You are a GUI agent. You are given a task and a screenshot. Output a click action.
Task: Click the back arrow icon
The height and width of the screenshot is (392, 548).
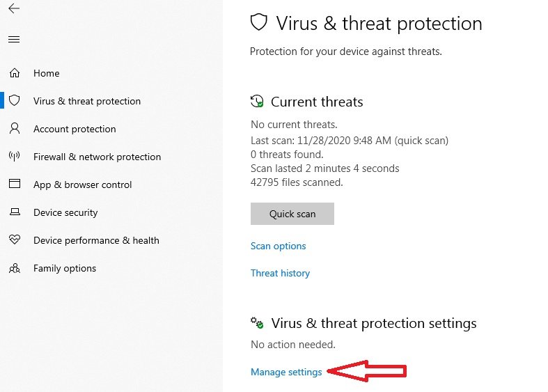[x=14, y=8]
